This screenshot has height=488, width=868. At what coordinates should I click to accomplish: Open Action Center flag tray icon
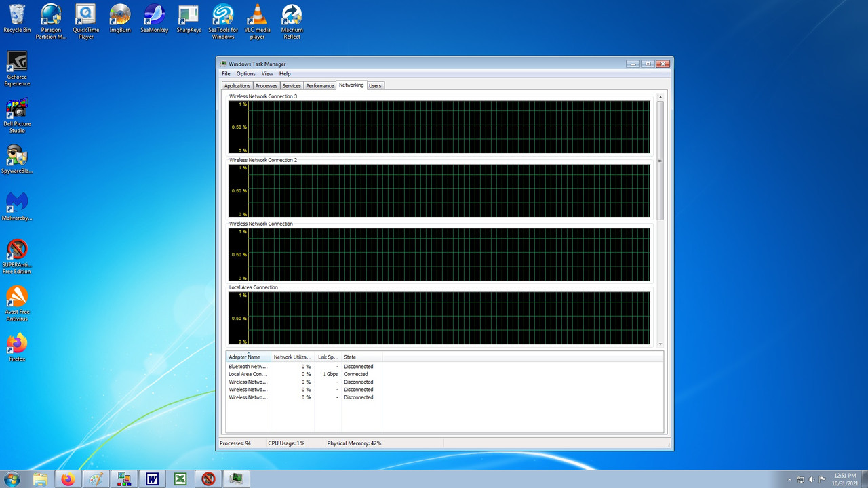pos(822,479)
